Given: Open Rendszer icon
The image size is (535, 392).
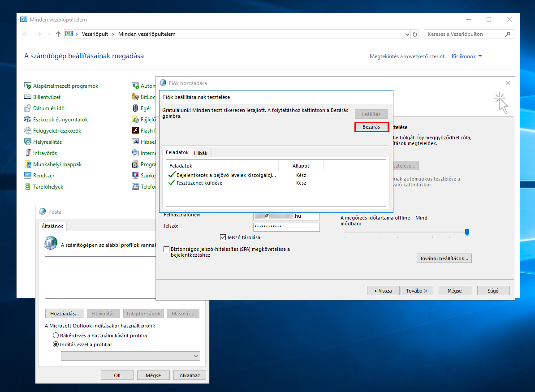Looking at the screenshot, I should 28,175.
